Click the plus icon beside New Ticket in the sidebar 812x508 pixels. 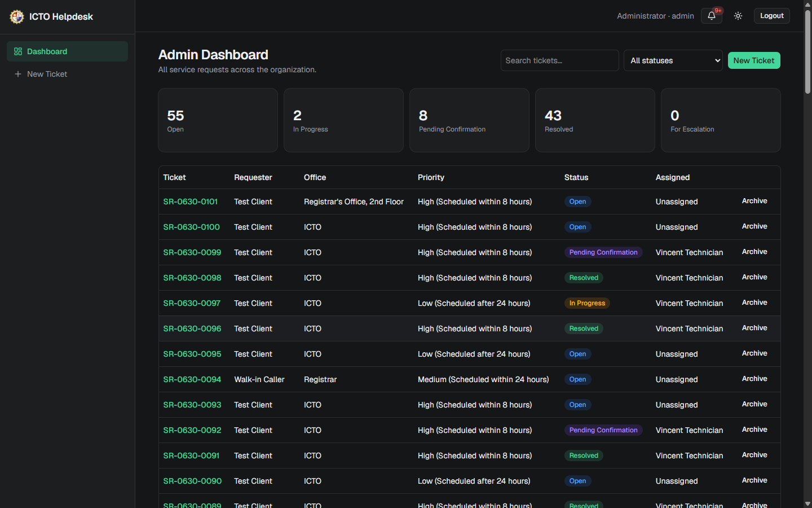[x=18, y=74]
